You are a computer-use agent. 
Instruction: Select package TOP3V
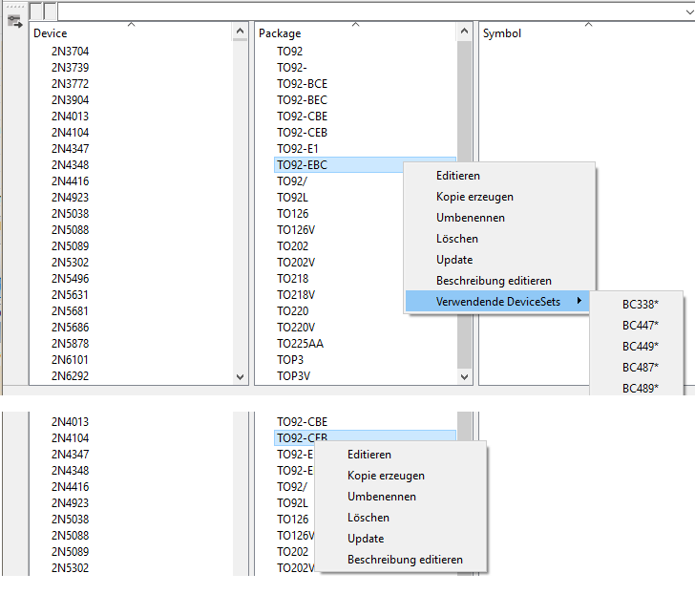293,376
